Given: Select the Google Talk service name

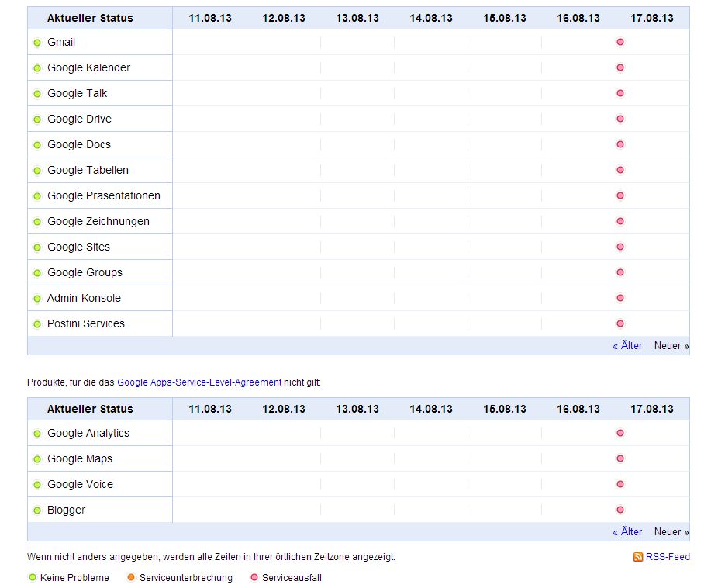Looking at the screenshot, I should 77,93.
